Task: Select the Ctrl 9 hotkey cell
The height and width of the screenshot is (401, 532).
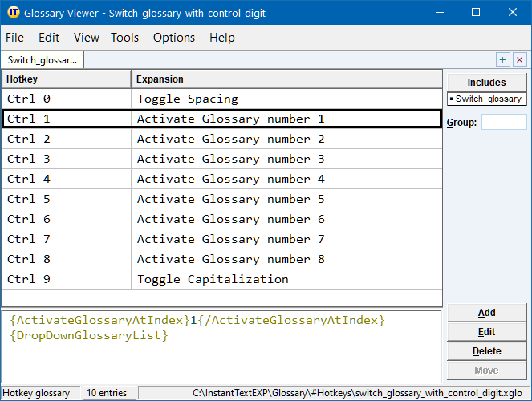Action: 67,279
